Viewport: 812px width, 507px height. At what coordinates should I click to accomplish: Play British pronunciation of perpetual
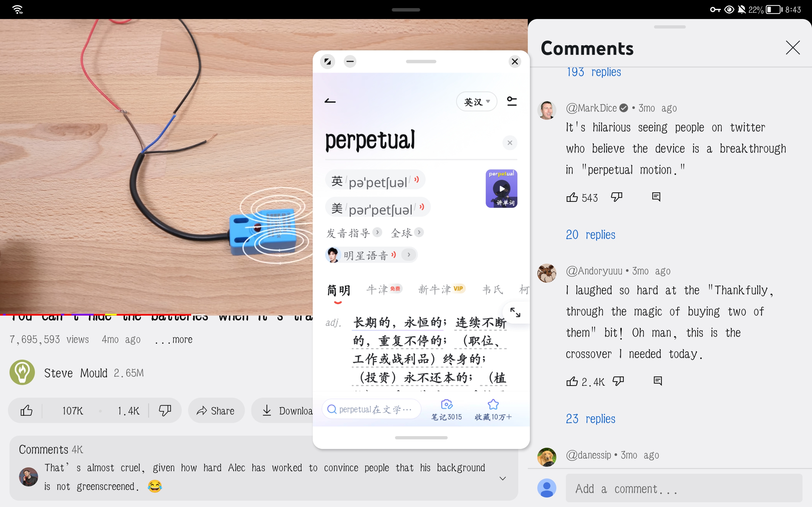416,180
